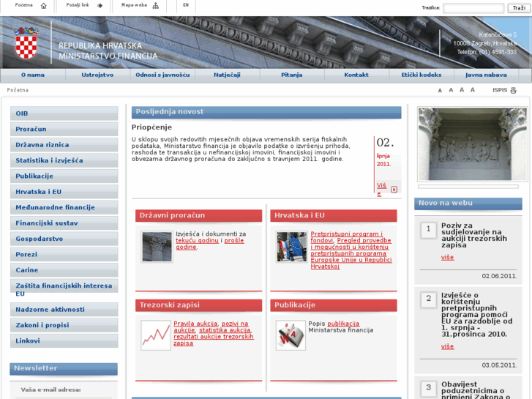Click the Početna link in top bar
This screenshot has width=532, height=399.
(23, 5)
